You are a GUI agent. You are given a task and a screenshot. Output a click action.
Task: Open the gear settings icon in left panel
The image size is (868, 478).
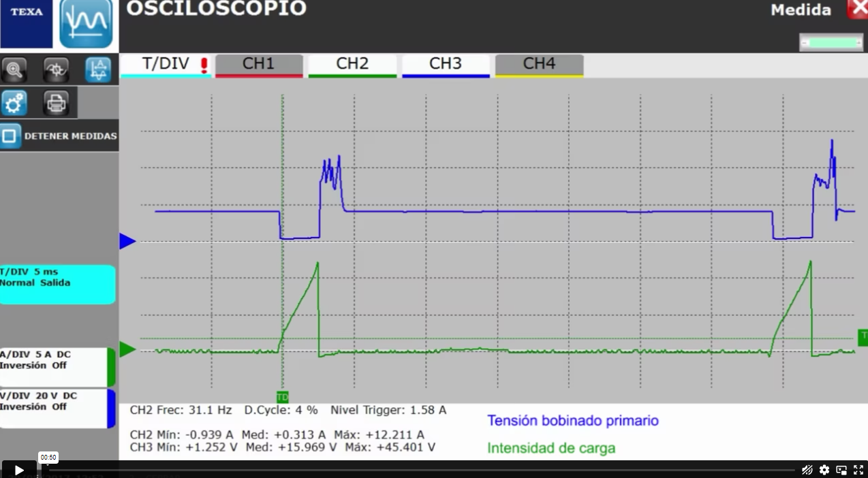(14, 103)
